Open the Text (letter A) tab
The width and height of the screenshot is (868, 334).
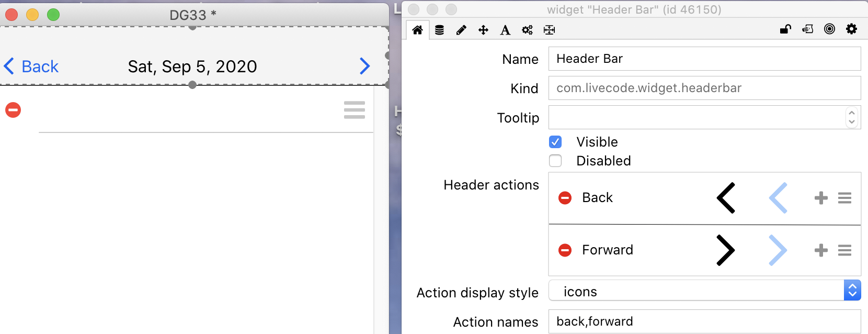(x=505, y=30)
